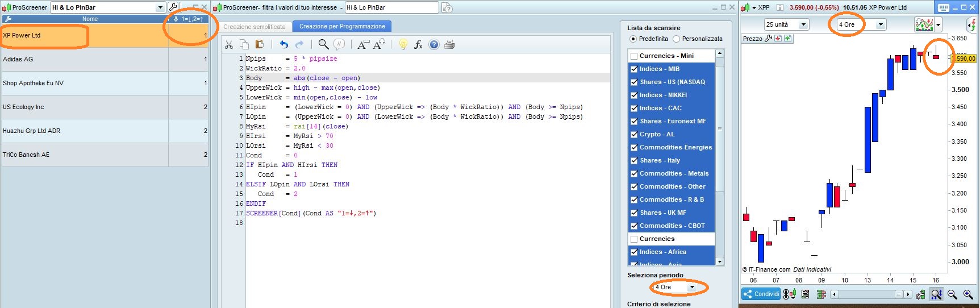980x308 pixels.
Task: Open the Hi & Lo PinBar screener dropdown
Action: tap(160, 7)
